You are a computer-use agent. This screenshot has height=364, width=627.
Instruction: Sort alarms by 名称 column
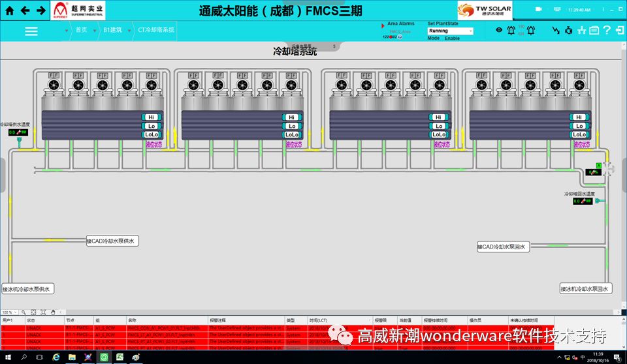[x=167, y=320]
